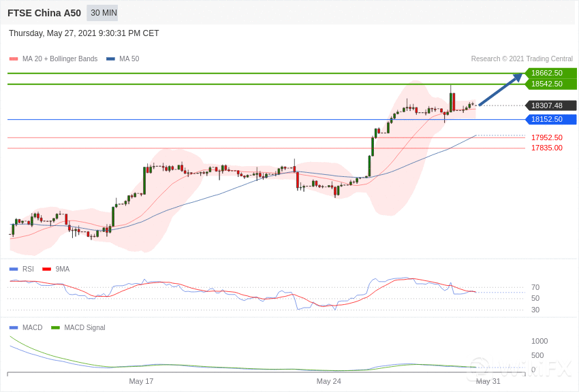Click the FTSE China A50 title
This screenshot has width=579, height=392.
click(x=44, y=13)
